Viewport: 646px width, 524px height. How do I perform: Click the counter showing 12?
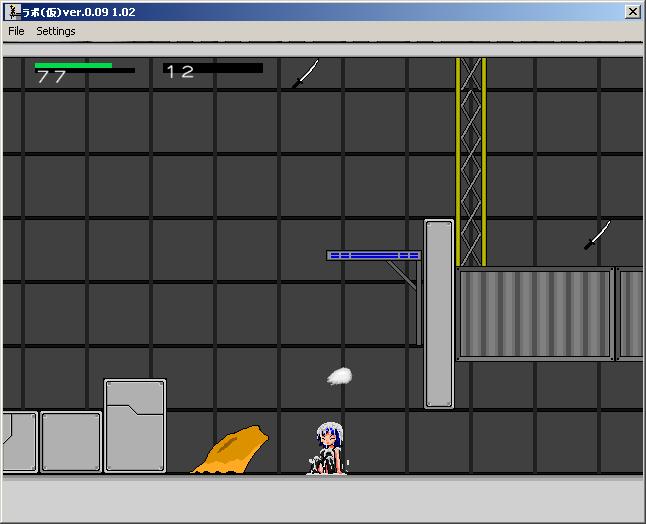click(180, 71)
